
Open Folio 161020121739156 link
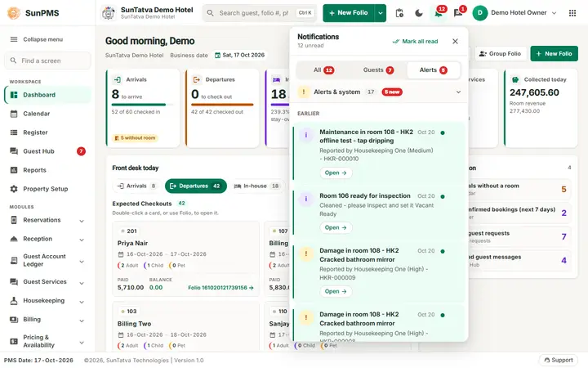point(220,288)
